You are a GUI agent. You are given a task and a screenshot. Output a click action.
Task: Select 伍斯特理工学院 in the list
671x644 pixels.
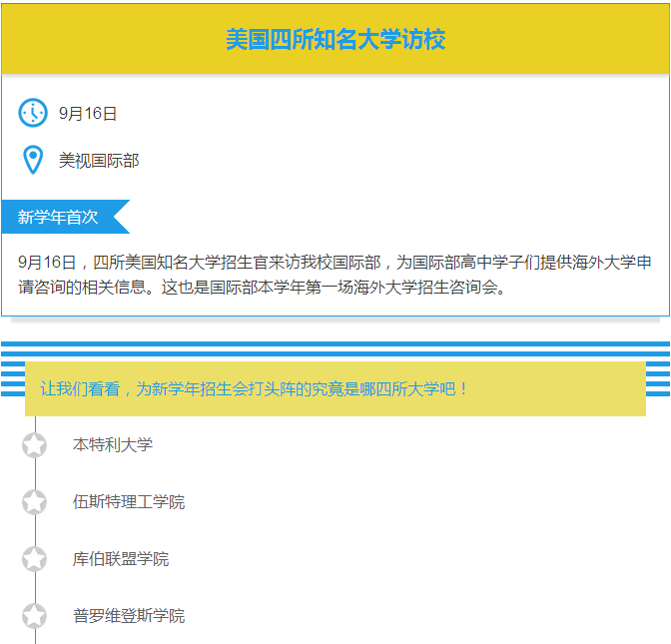[x=129, y=502]
